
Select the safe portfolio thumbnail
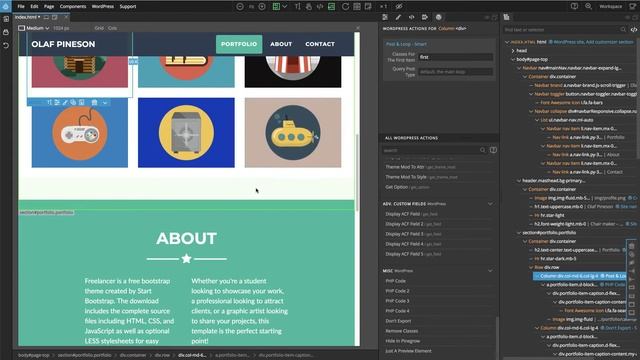(x=186, y=133)
